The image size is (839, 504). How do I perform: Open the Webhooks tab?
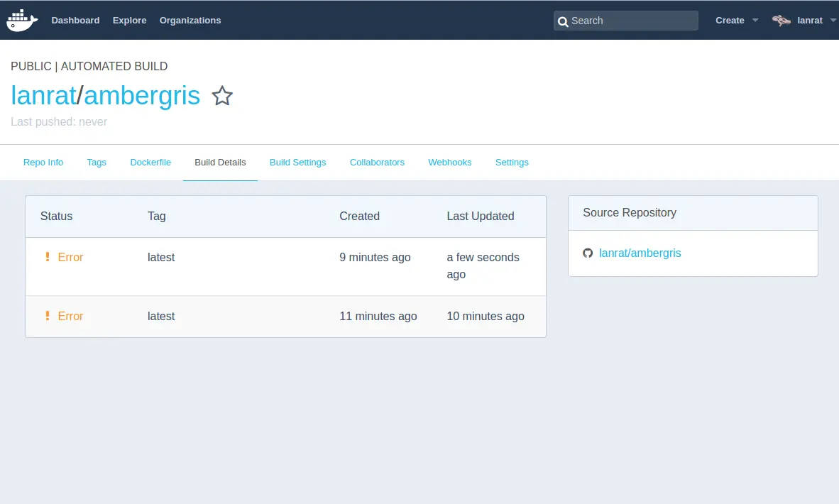(450, 162)
